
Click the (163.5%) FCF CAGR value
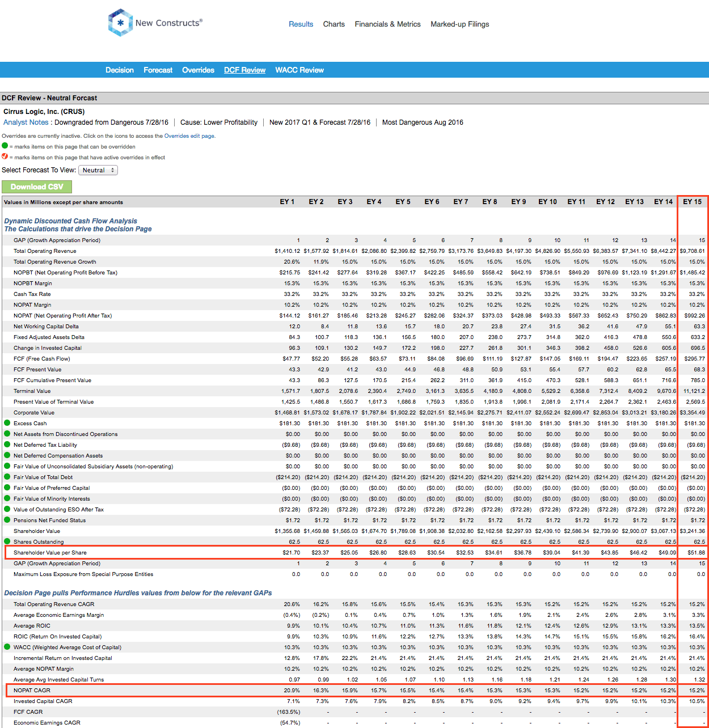(x=289, y=712)
